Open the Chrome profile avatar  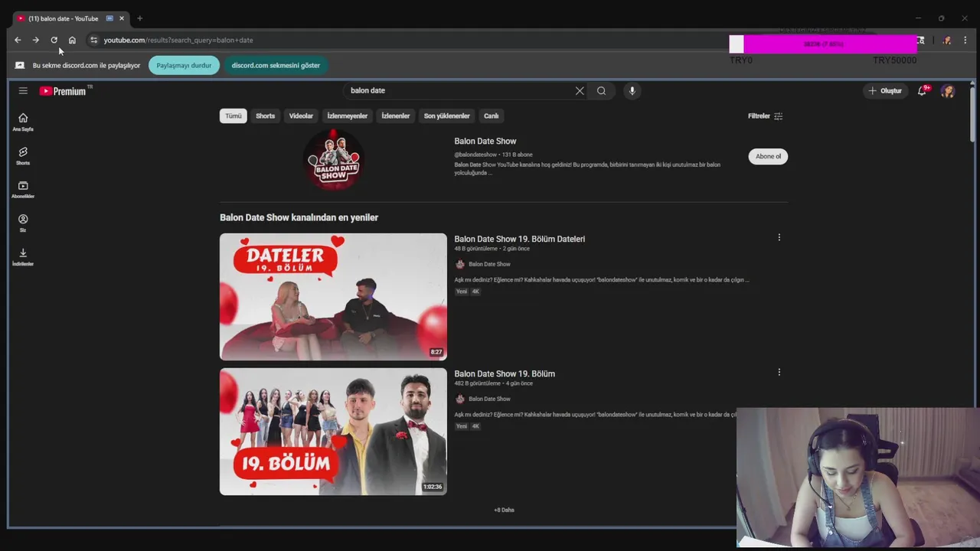pyautogui.click(x=947, y=40)
